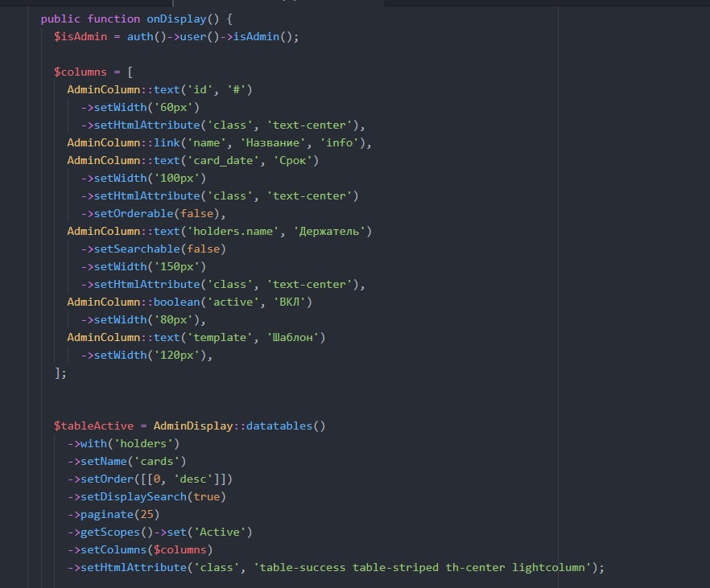Click 'false' inside setOrderable
This screenshot has width=710, height=588.
(x=196, y=213)
